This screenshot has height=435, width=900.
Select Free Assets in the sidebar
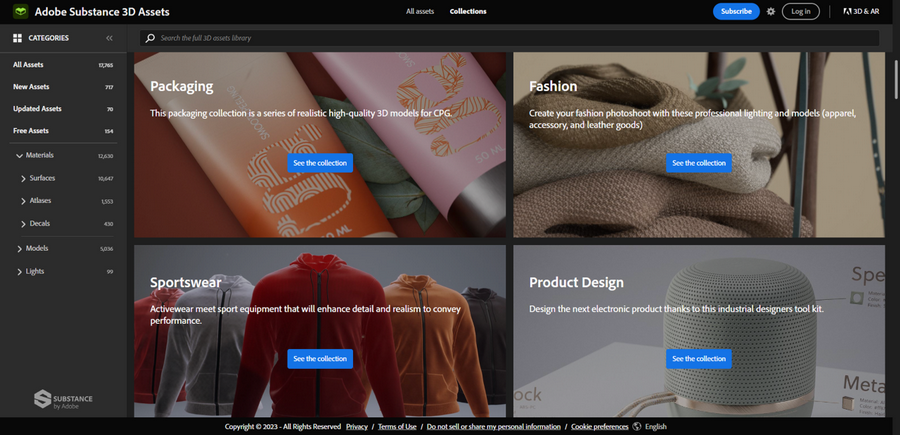[31, 131]
